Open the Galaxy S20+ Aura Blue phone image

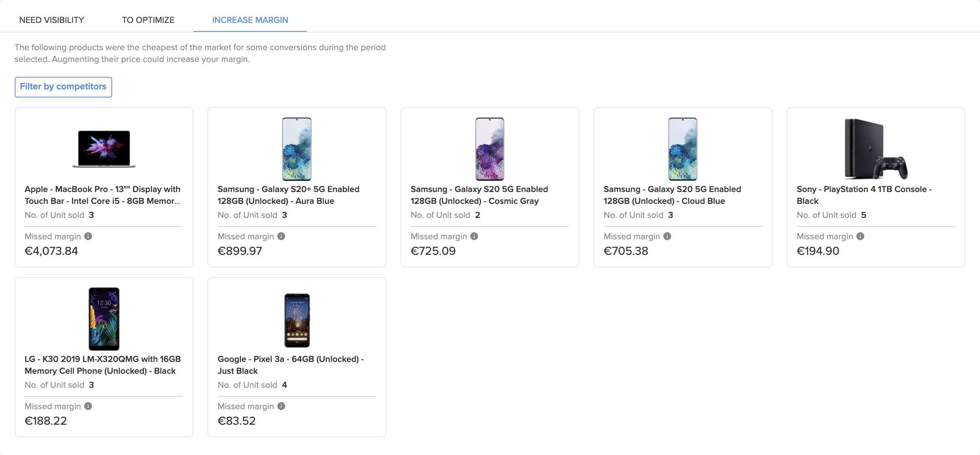click(297, 149)
